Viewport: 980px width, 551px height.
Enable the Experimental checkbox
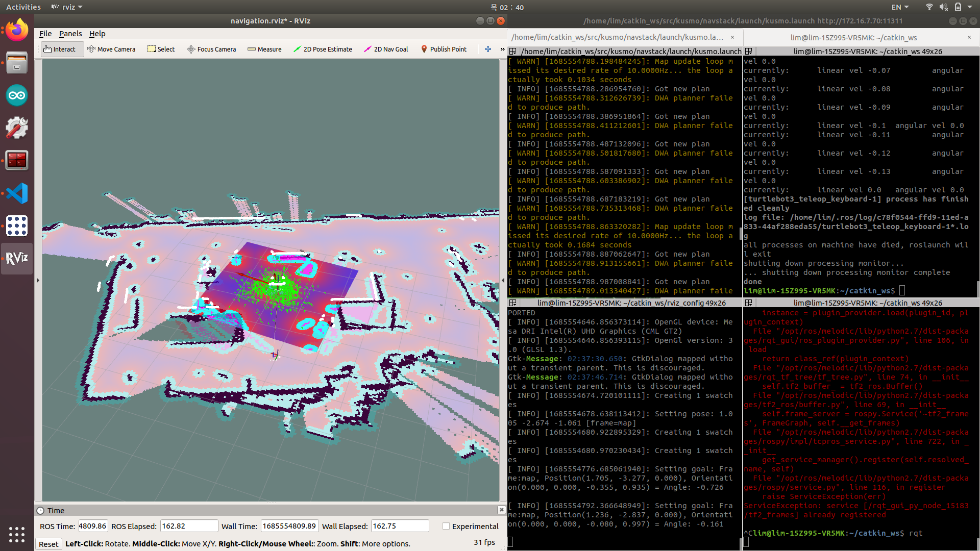click(446, 526)
